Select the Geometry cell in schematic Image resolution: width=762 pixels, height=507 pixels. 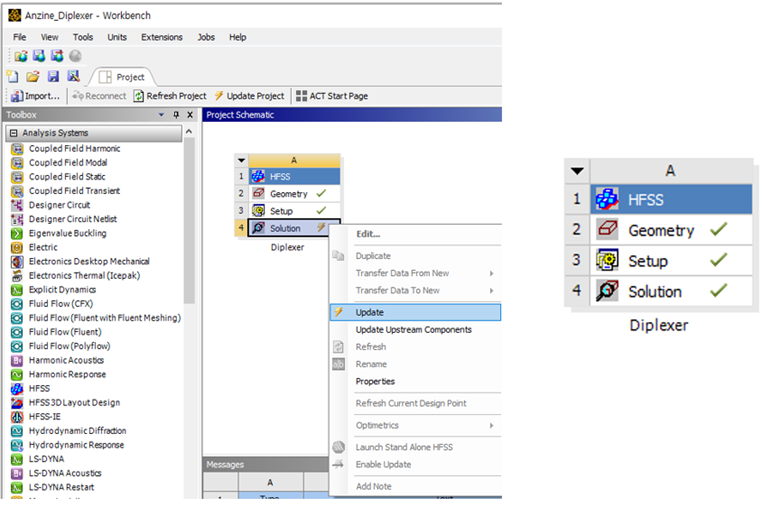tap(294, 193)
